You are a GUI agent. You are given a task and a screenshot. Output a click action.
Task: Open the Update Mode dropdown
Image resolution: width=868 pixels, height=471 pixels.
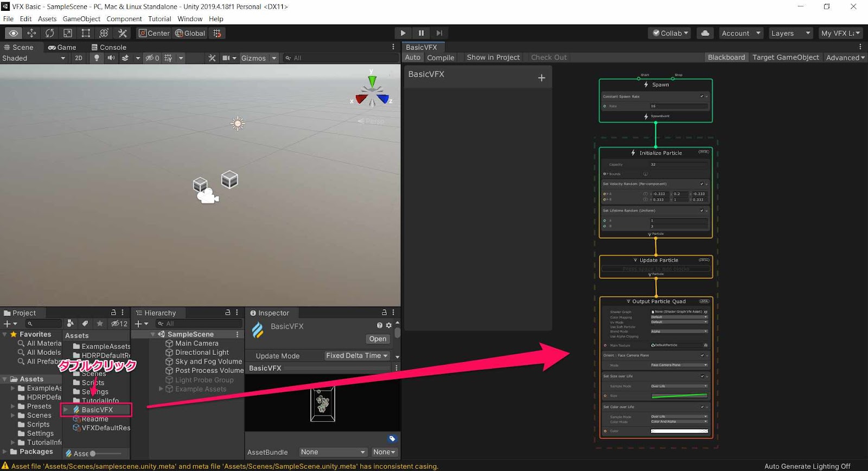click(x=357, y=355)
